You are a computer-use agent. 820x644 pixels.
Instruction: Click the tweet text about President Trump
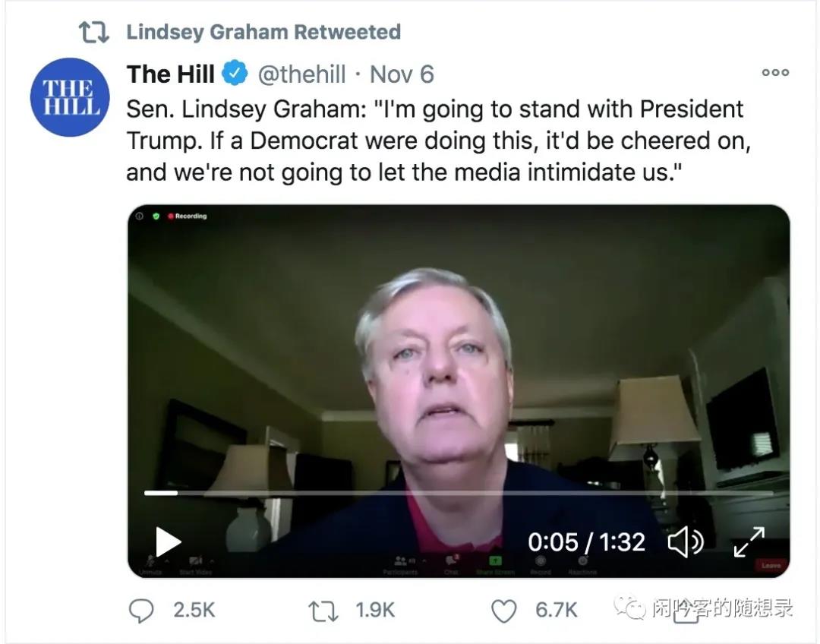(434, 141)
